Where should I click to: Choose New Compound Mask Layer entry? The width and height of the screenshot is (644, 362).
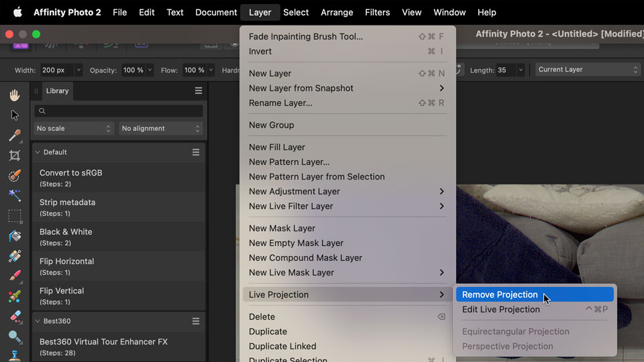(x=347, y=257)
